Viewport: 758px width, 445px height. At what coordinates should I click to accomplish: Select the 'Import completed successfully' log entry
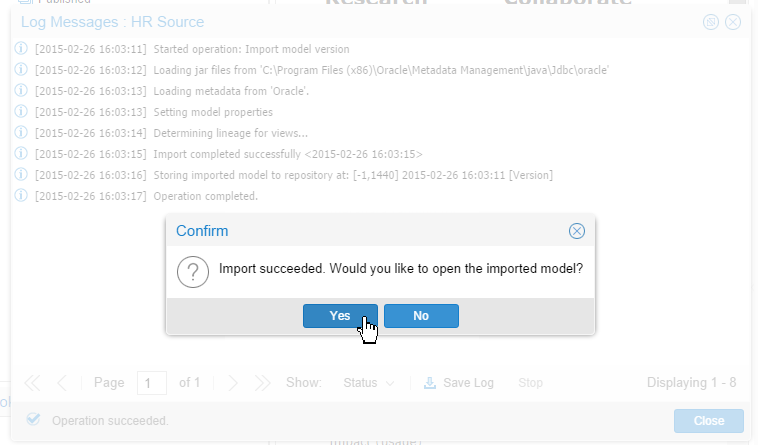coord(288,154)
